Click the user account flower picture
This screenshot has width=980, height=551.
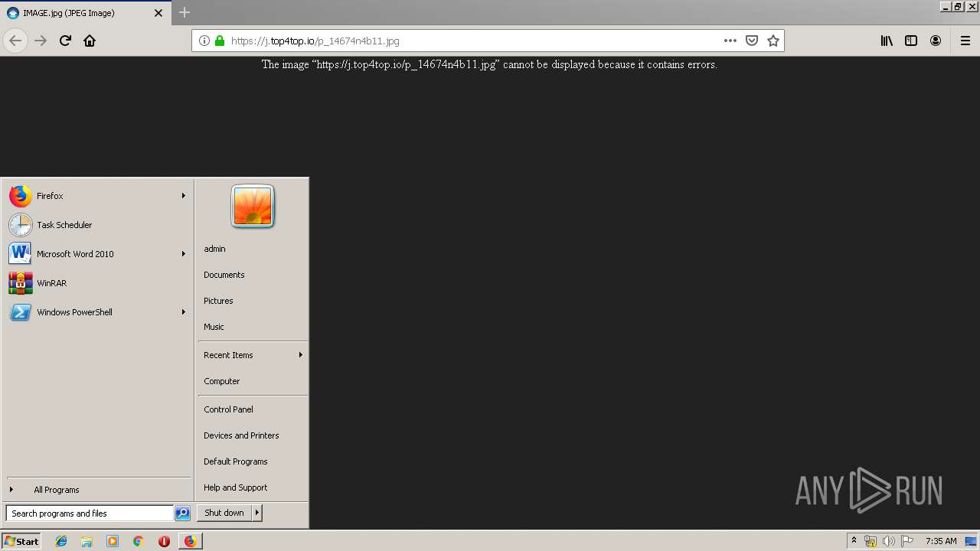coord(253,207)
